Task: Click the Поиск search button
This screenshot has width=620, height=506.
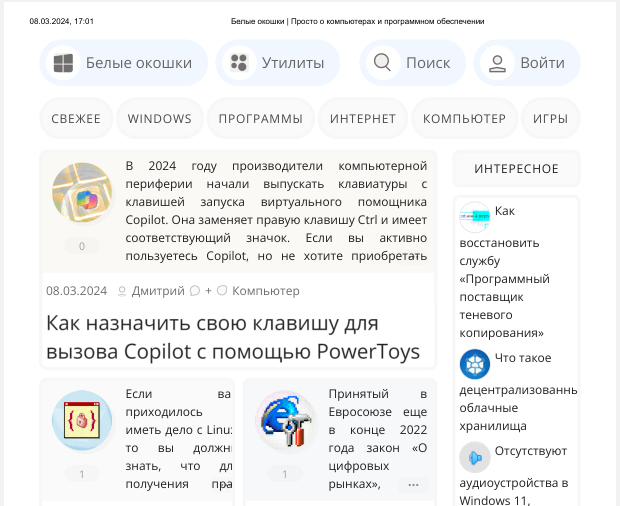Action: (x=412, y=63)
